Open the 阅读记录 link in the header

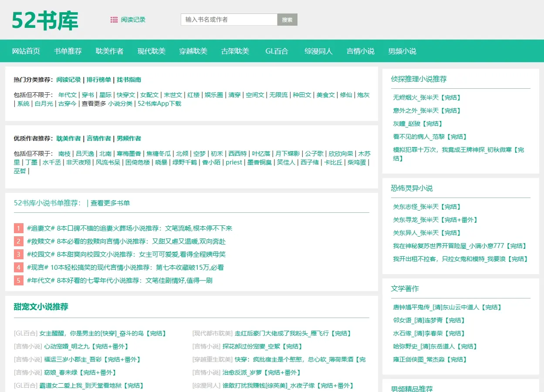click(133, 20)
